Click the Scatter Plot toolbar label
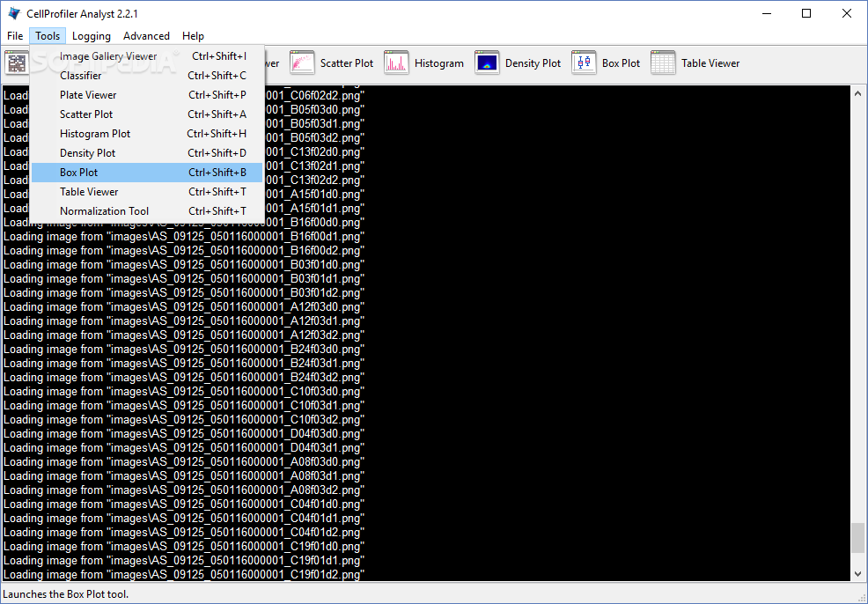The image size is (868, 604). click(347, 63)
